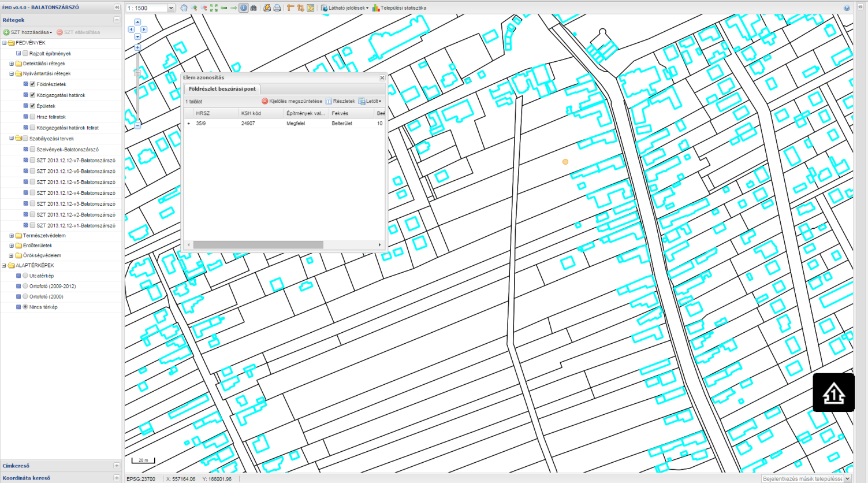The height and width of the screenshot is (483, 868).
Task: Click the map zoom slider handle
Action: click(137, 73)
